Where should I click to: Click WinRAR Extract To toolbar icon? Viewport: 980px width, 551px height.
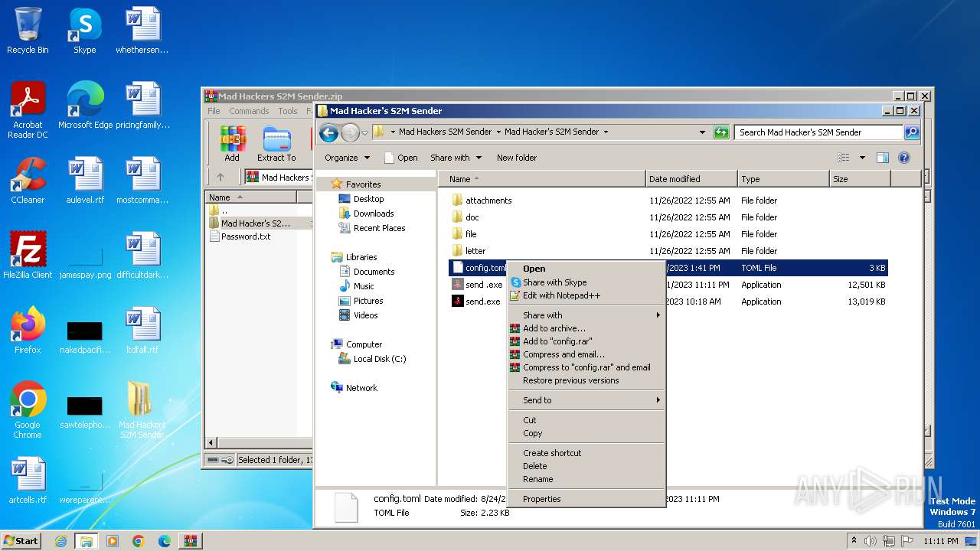point(276,144)
